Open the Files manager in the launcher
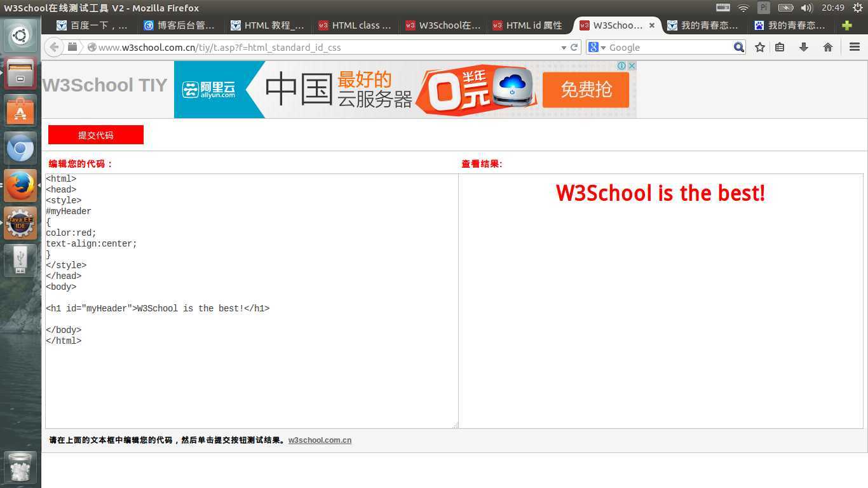The image size is (868, 488). (x=20, y=73)
